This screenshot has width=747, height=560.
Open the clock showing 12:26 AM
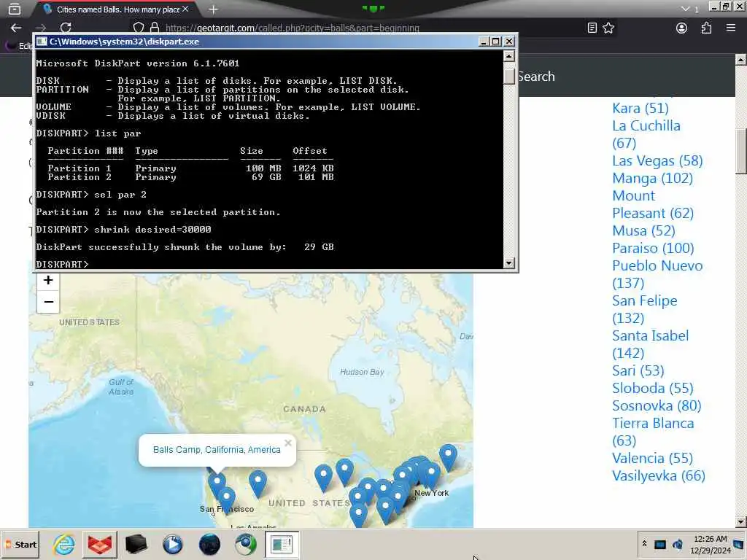(x=710, y=544)
